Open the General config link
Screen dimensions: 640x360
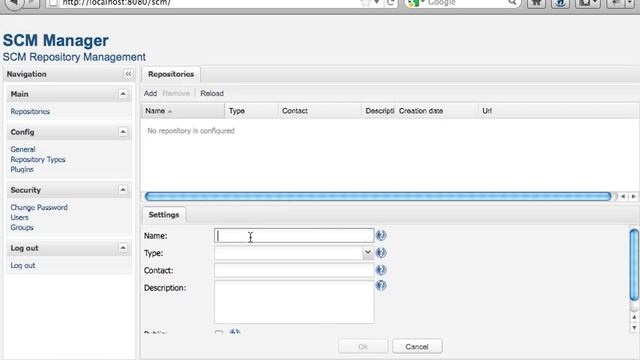click(x=23, y=149)
